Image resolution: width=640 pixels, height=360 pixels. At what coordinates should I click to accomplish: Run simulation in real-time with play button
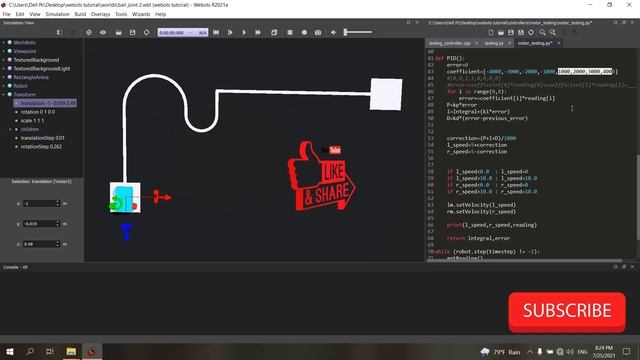click(244, 32)
